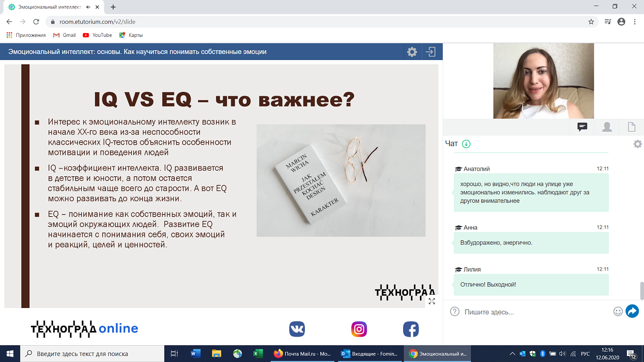Viewport: 644px width, 362px height.
Task: Open Chrome three-dot menu
Action: (635, 21)
